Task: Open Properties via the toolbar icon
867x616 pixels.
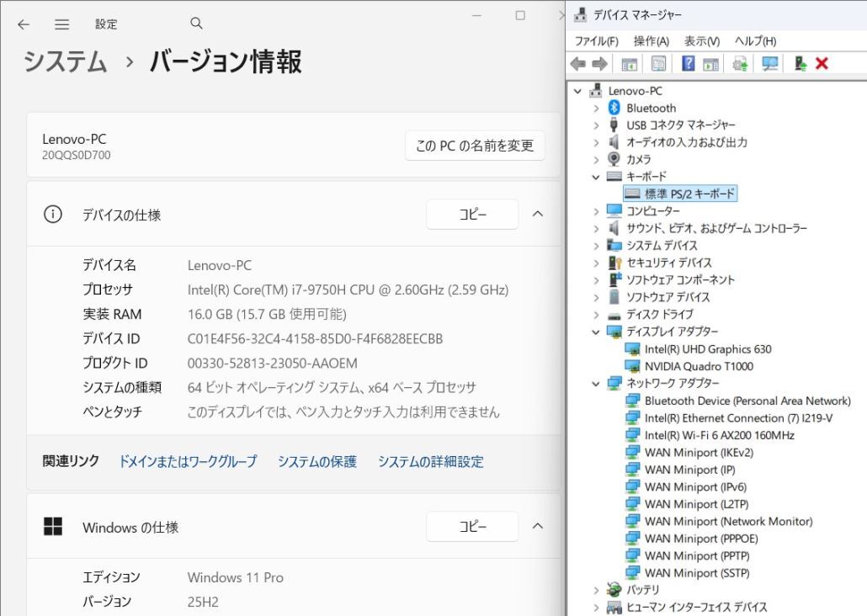Action: (658, 63)
